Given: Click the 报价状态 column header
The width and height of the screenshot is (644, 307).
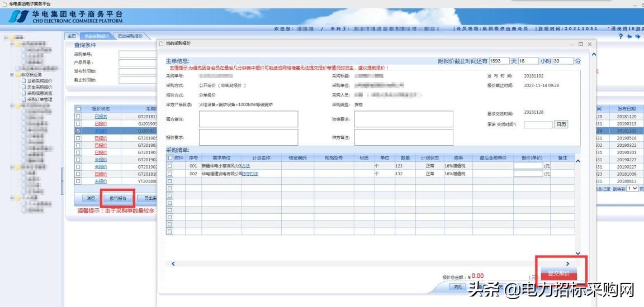Looking at the screenshot, I should [101, 109].
